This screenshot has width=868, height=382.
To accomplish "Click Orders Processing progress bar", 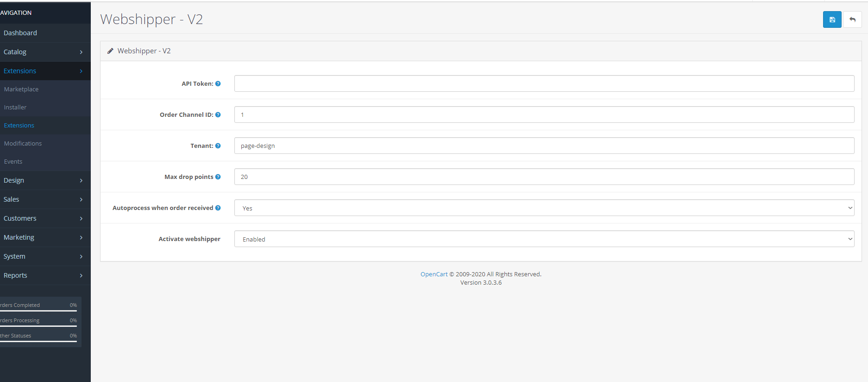I will click(x=38, y=326).
